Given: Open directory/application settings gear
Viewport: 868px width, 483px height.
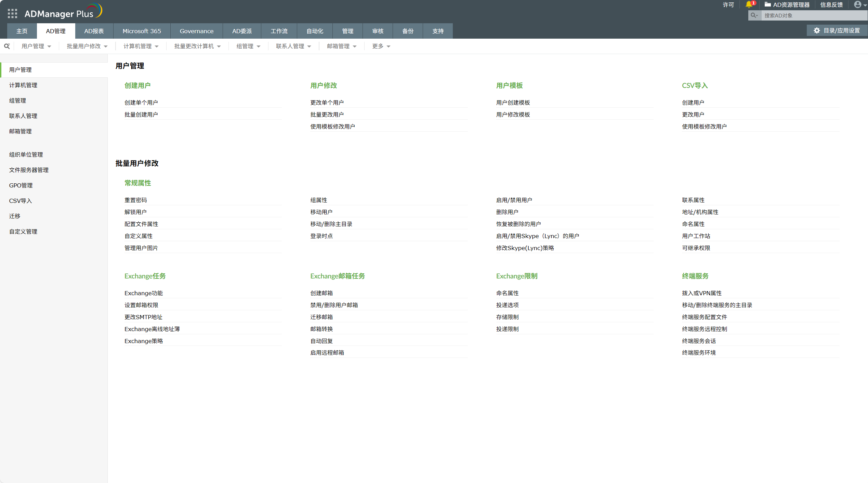Looking at the screenshot, I should pos(817,30).
